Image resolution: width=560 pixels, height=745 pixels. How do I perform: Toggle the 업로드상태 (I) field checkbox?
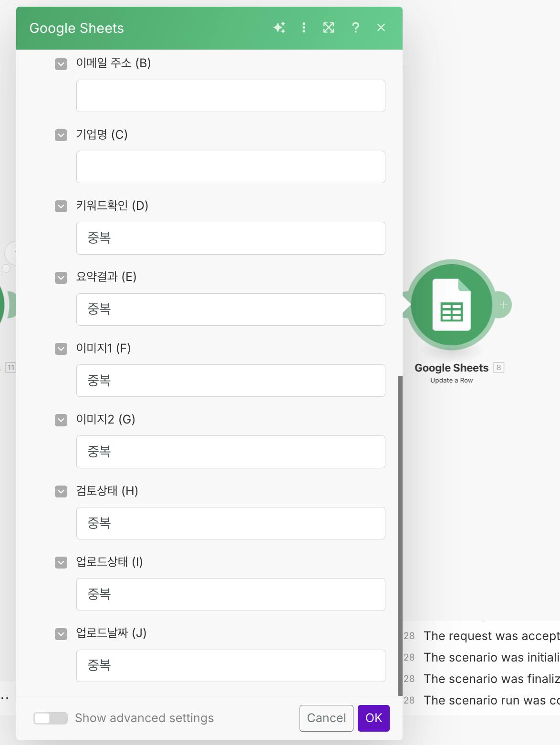[x=61, y=563]
